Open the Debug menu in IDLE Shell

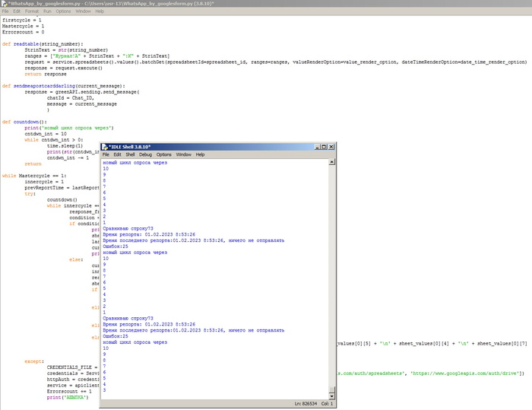pos(145,154)
